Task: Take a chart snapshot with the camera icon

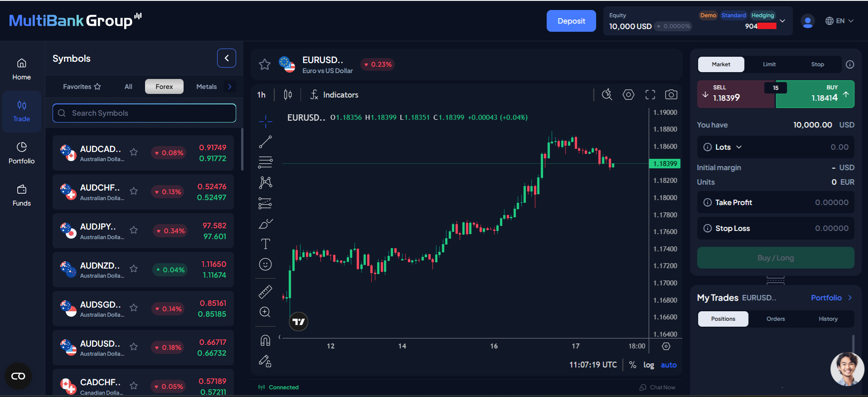Action: [671, 94]
